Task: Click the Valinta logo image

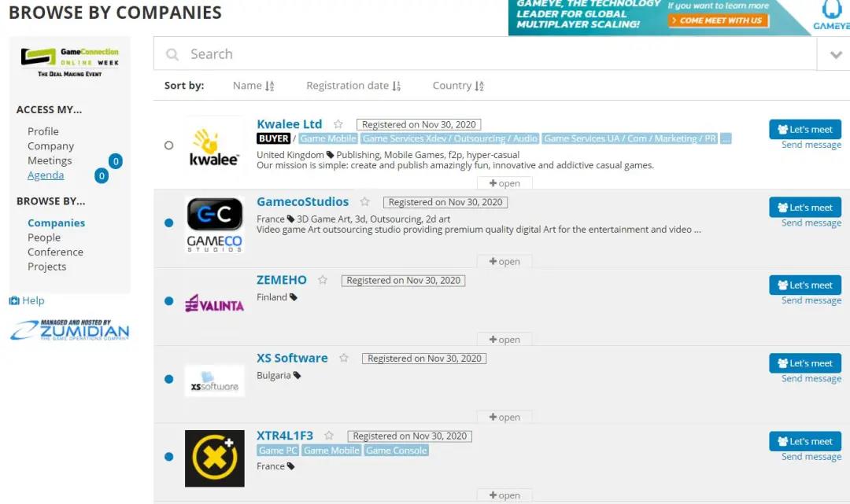Action: pyautogui.click(x=215, y=304)
